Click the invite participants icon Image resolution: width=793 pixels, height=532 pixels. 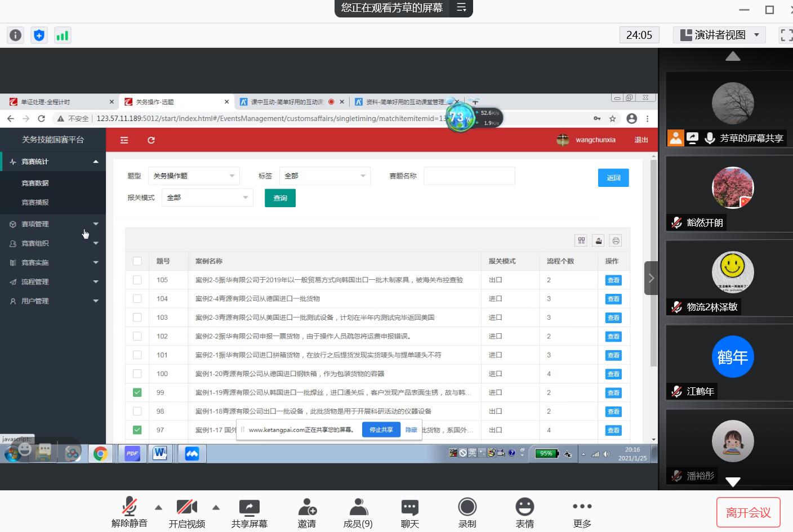307,507
